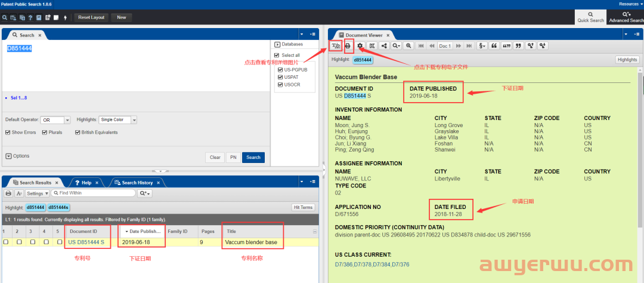
Task: Toggle the British Equivalents checkbox
Action: pyautogui.click(x=78, y=133)
